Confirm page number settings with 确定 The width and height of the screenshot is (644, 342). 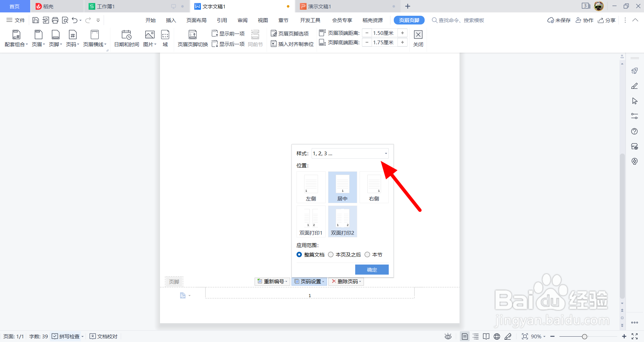click(x=372, y=270)
